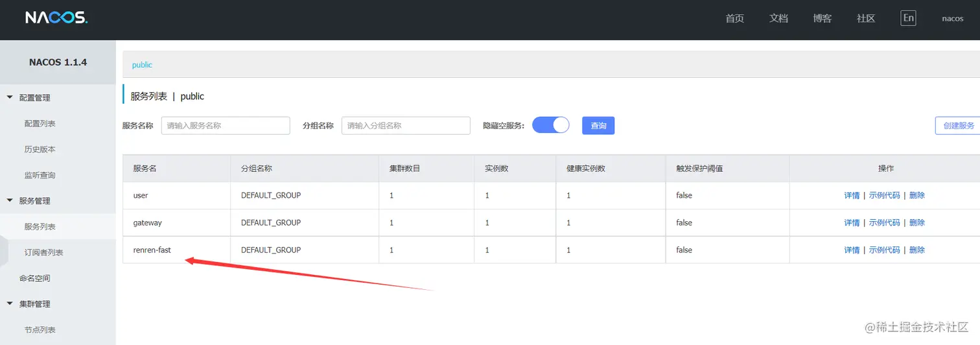Image resolution: width=980 pixels, height=345 pixels.
Task: Open 文档 in top navigation
Action: (x=778, y=18)
